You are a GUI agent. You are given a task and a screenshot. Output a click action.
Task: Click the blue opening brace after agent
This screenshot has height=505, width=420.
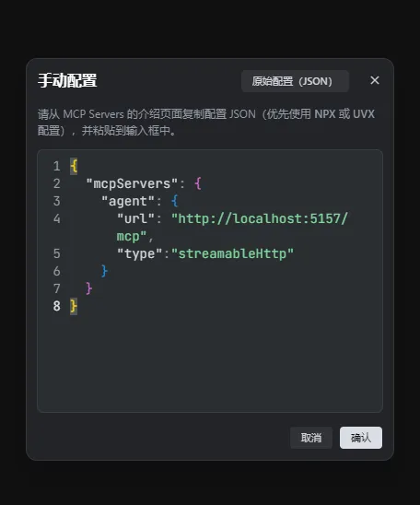(x=175, y=201)
